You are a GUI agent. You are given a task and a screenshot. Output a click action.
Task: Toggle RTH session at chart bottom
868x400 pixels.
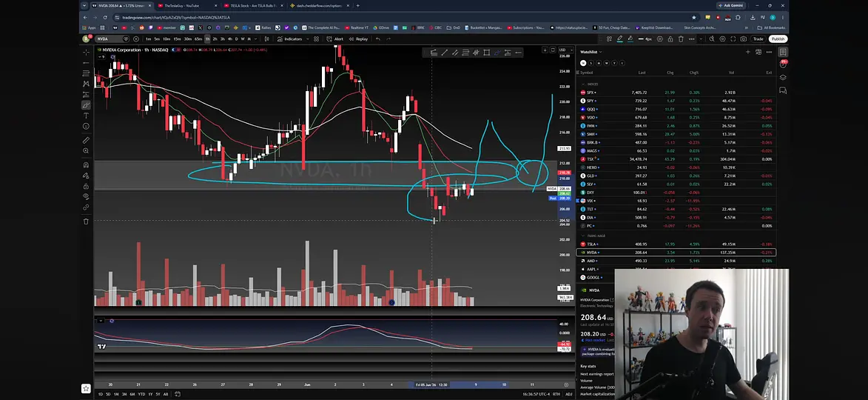557,394
